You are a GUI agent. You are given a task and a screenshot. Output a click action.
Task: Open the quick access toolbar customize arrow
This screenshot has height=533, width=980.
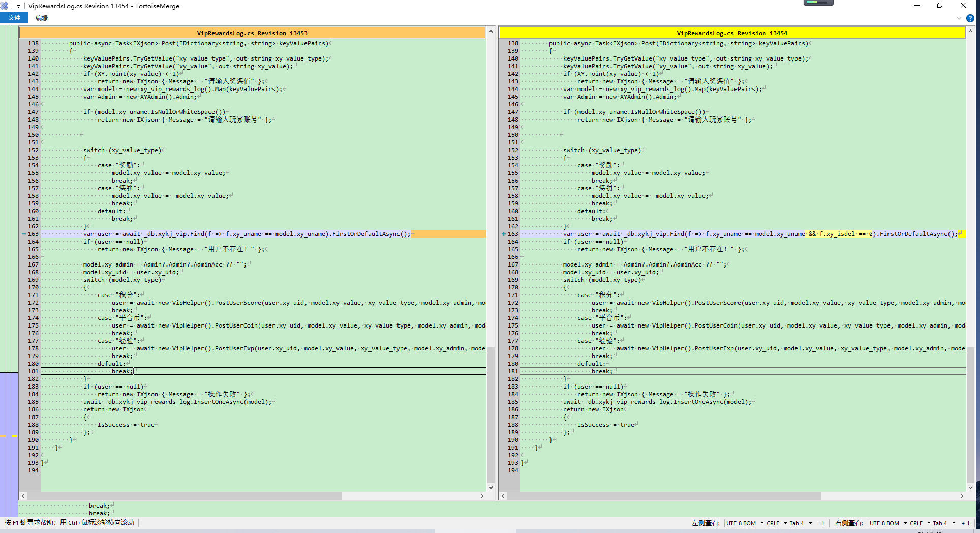click(18, 6)
